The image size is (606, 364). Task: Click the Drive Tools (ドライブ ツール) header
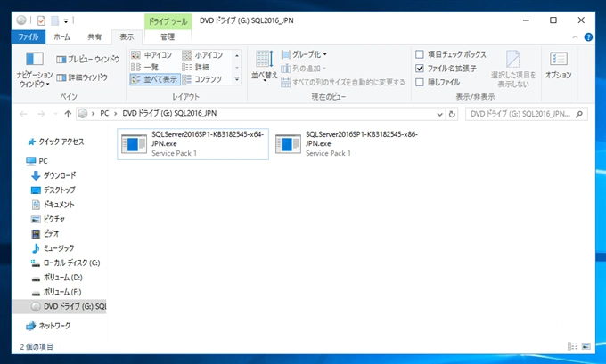[x=168, y=21]
